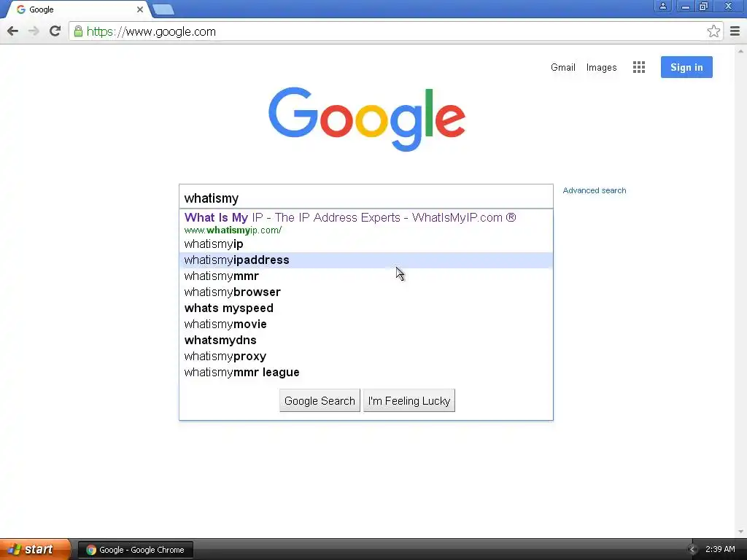747x560 pixels.
Task: Click the Google logo
Action: pos(367,119)
